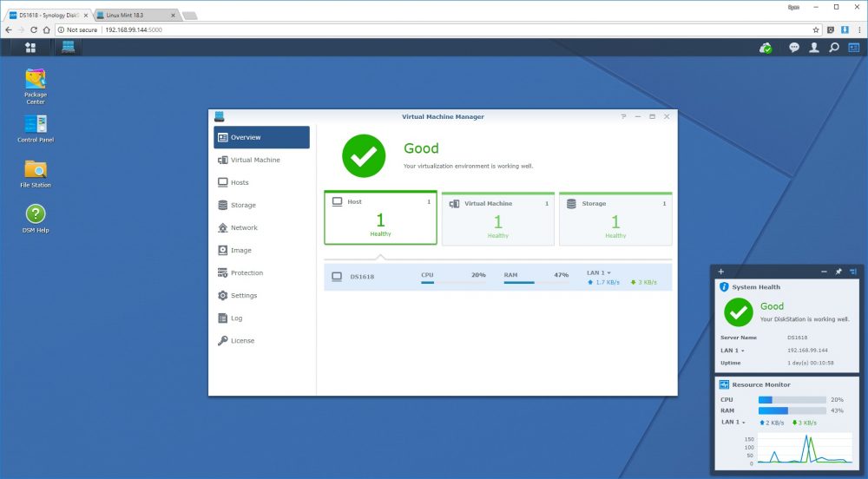Viewport: 868px width, 479px height.
Task: Click the CPU usage bar in DS1618 row
Action: pyautogui.click(x=453, y=283)
